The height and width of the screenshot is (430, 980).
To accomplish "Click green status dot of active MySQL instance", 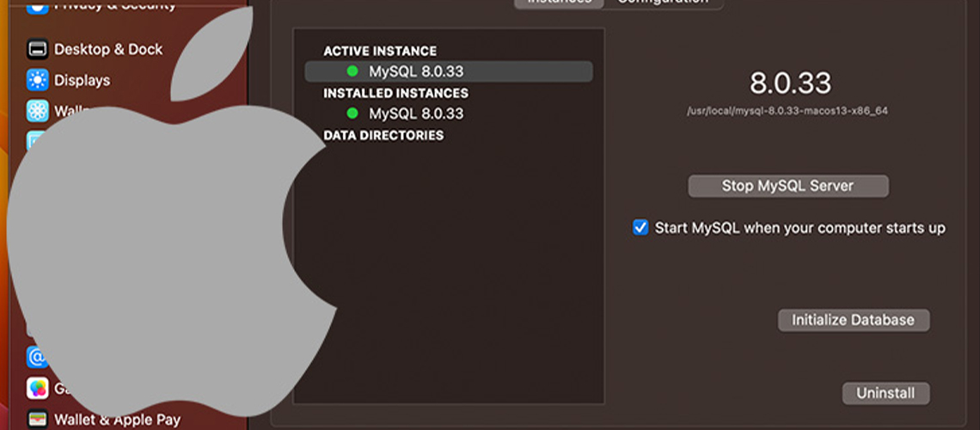I will click(x=352, y=71).
